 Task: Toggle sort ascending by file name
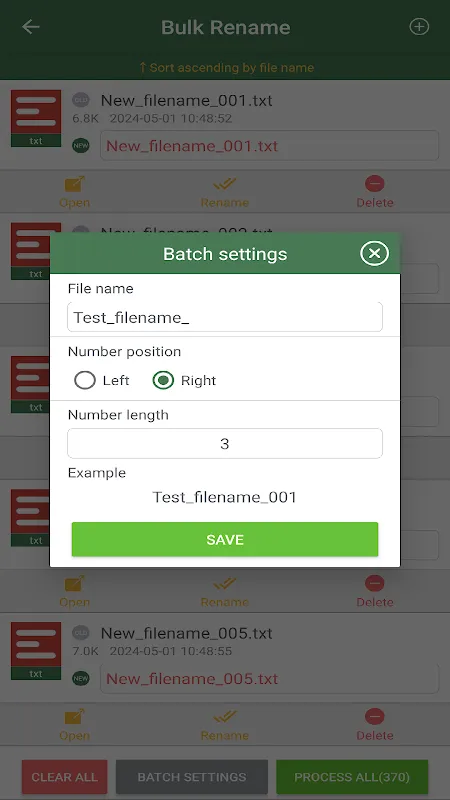tap(226, 68)
